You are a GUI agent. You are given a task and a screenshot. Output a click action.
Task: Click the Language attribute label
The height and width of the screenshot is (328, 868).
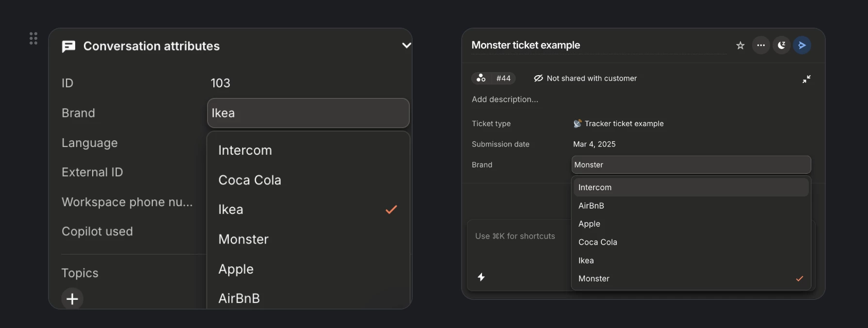click(90, 143)
